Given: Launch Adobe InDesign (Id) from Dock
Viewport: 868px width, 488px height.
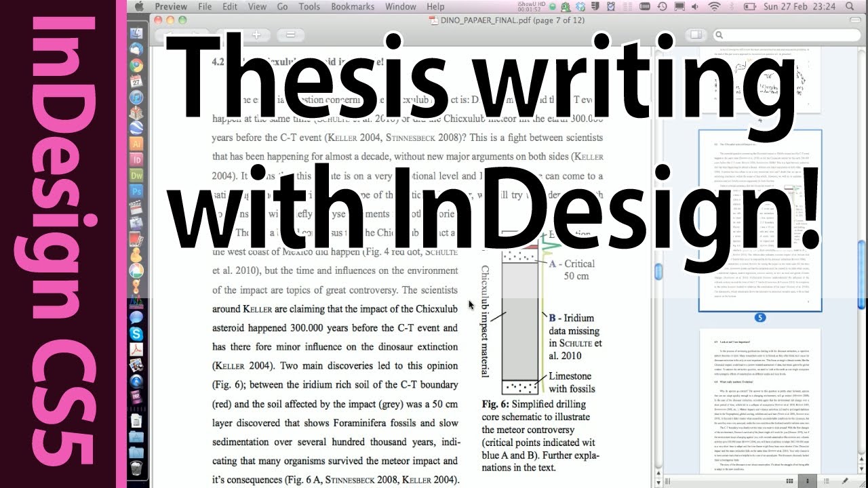Looking at the screenshot, I should point(136,160).
